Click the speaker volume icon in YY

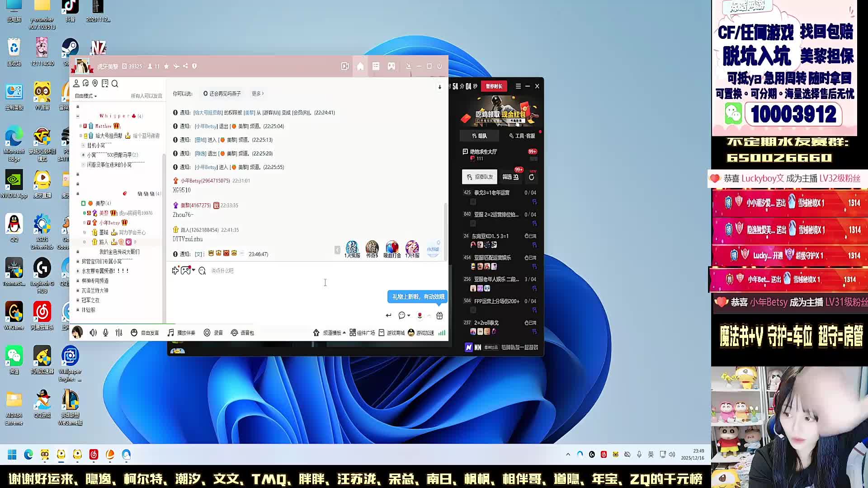[93, 333]
